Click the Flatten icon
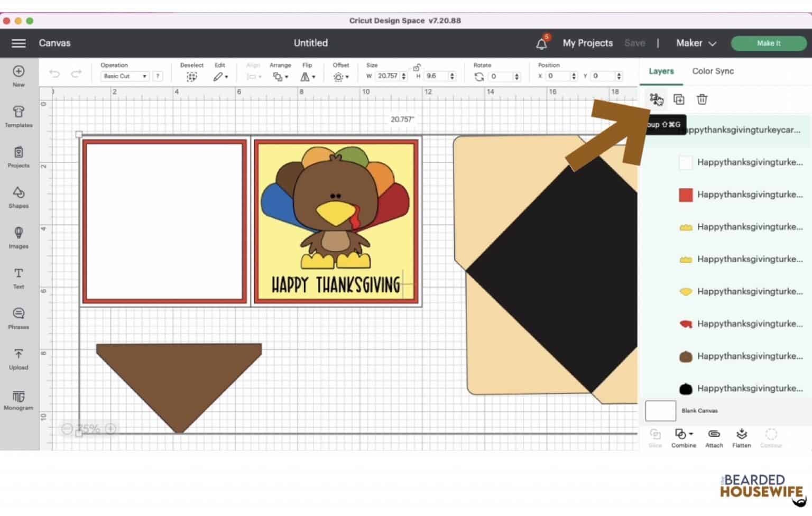This screenshot has height=516, width=812. (x=742, y=436)
